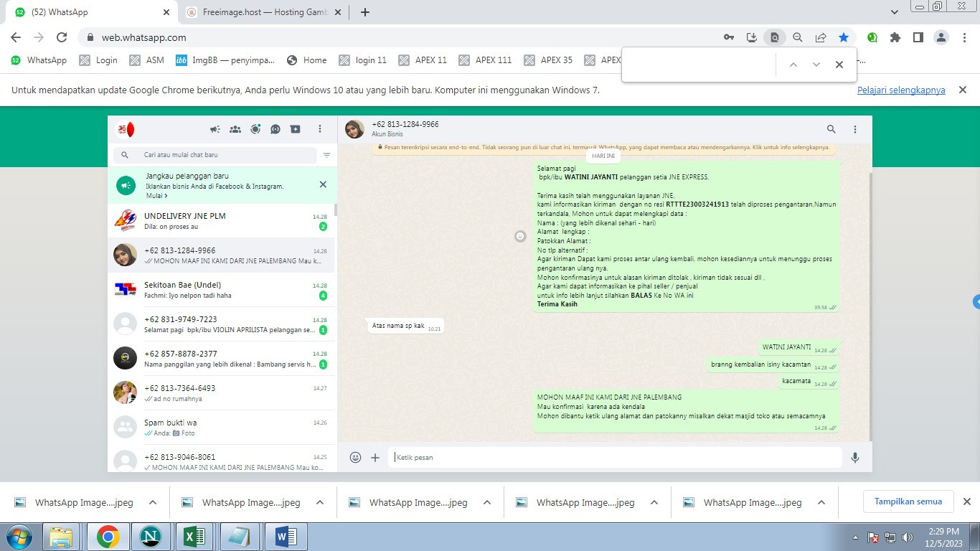
Task: React with the emoji icon beside the long message
Action: coord(521,236)
